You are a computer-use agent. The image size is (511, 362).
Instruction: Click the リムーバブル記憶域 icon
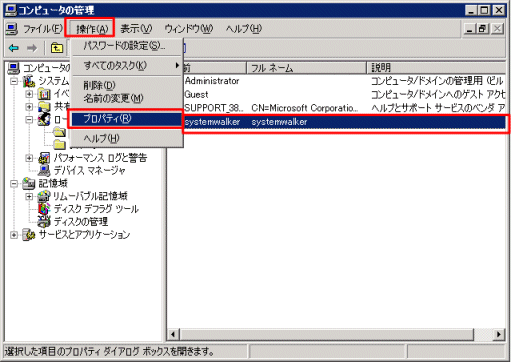coord(44,196)
